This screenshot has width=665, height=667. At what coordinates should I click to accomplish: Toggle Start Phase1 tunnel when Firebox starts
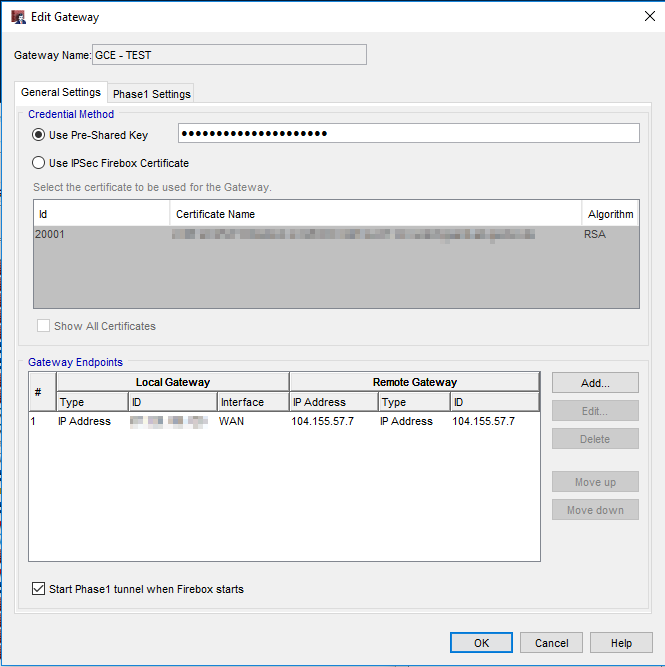tap(38, 589)
